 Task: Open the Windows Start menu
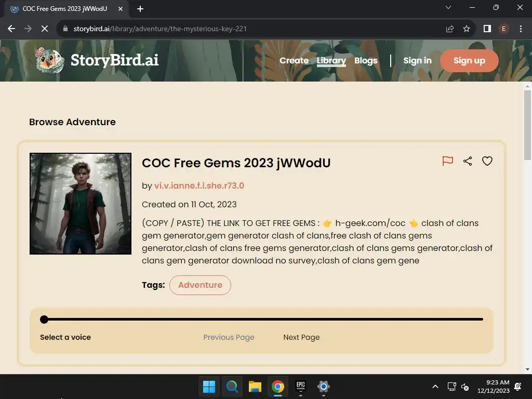[x=209, y=387]
